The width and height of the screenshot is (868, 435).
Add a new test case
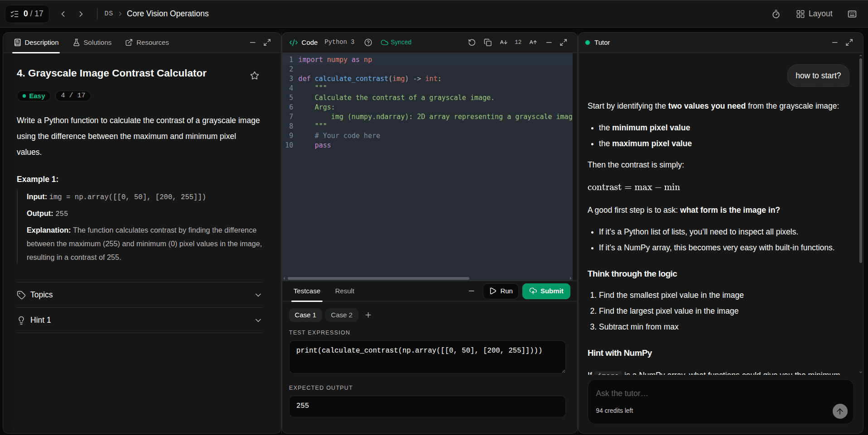(x=368, y=315)
